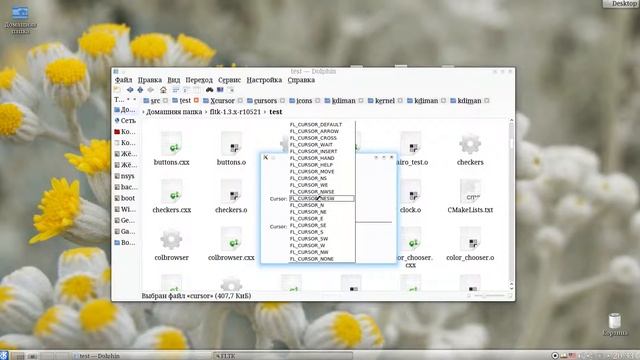Open the nsys place in sidebar
The image size is (640, 360).
coord(125,176)
